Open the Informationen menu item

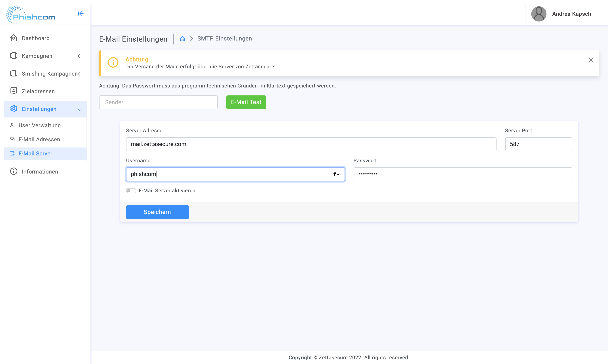[45, 171]
